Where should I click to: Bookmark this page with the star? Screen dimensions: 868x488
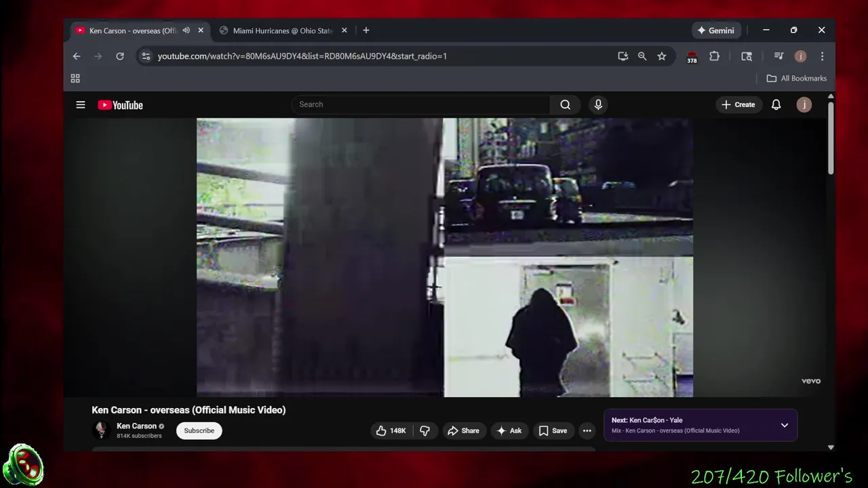click(662, 56)
